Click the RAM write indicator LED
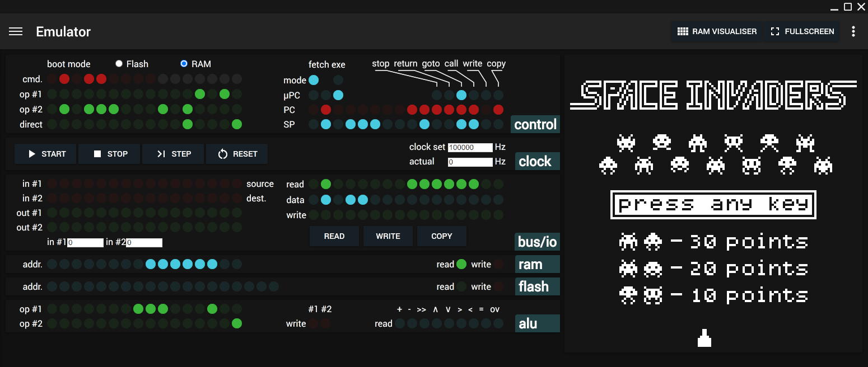Screen dimensions: 868x367 tap(498, 264)
